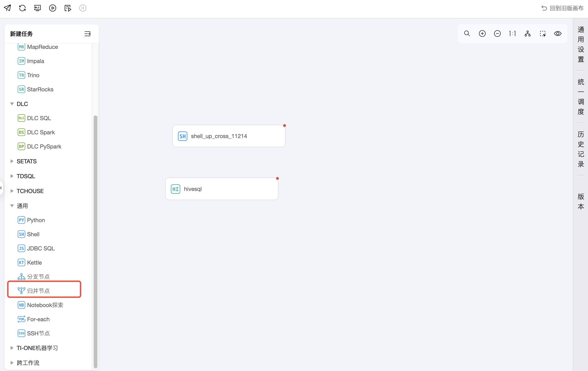This screenshot has width=588, height=371.
Task: Collapse the 新建任务 panel with its header icon
Action: [87, 34]
